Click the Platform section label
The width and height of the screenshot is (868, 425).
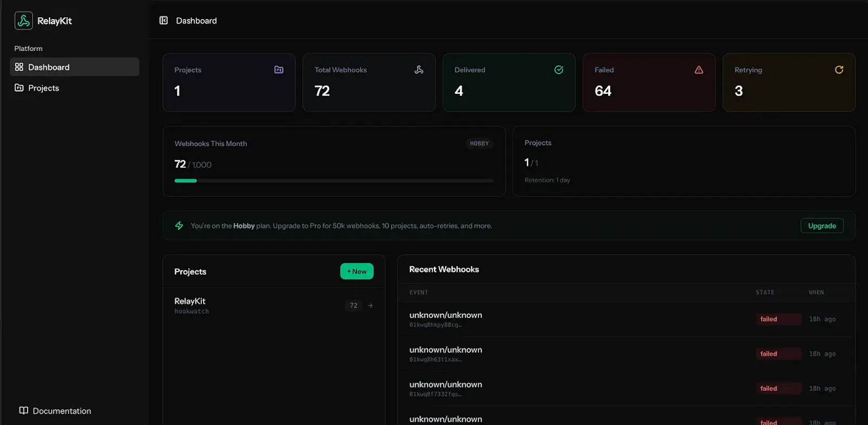click(x=28, y=48)
